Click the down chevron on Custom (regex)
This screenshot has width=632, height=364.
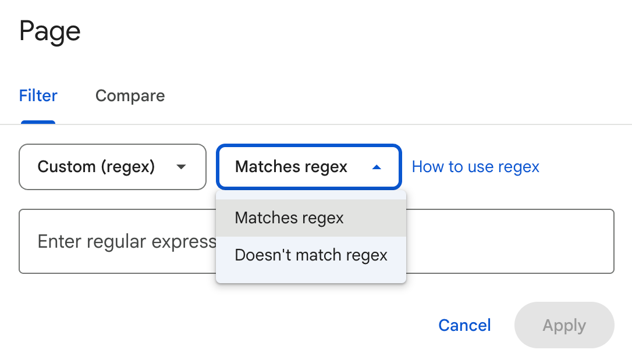(182, 167)
